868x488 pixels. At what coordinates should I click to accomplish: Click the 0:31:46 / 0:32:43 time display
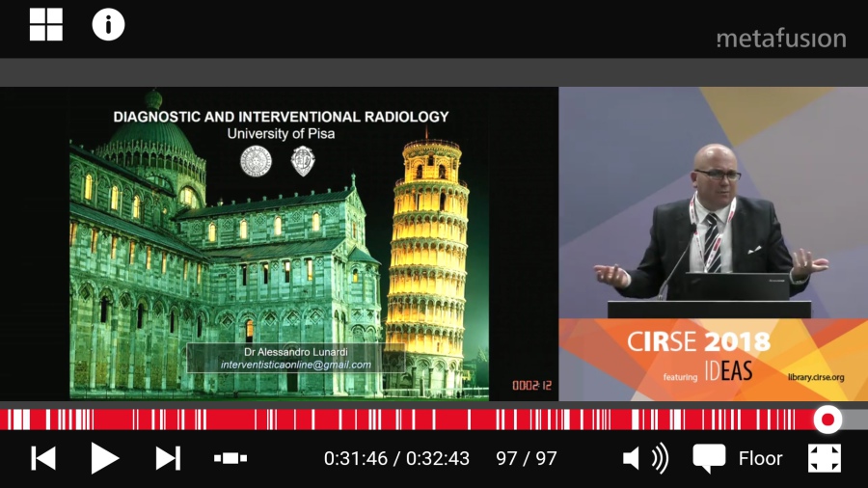(x=396, y=458)
